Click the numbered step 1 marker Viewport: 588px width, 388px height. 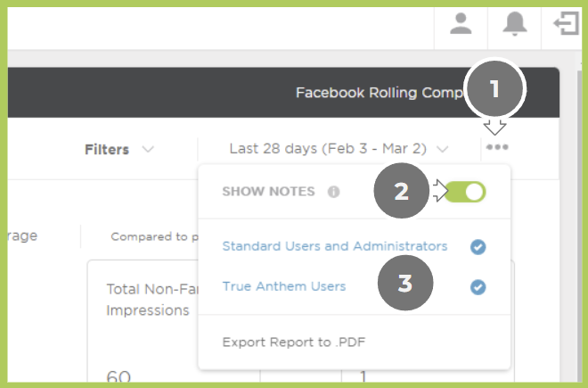pos(496,90)
